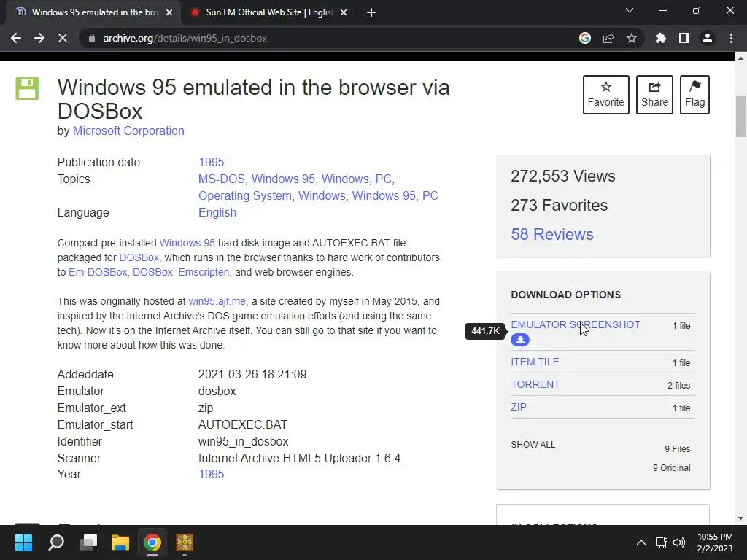Click SHOW ALL download files
The width and height of the screenshot is (747, 560).
click(x=533, y=445)
